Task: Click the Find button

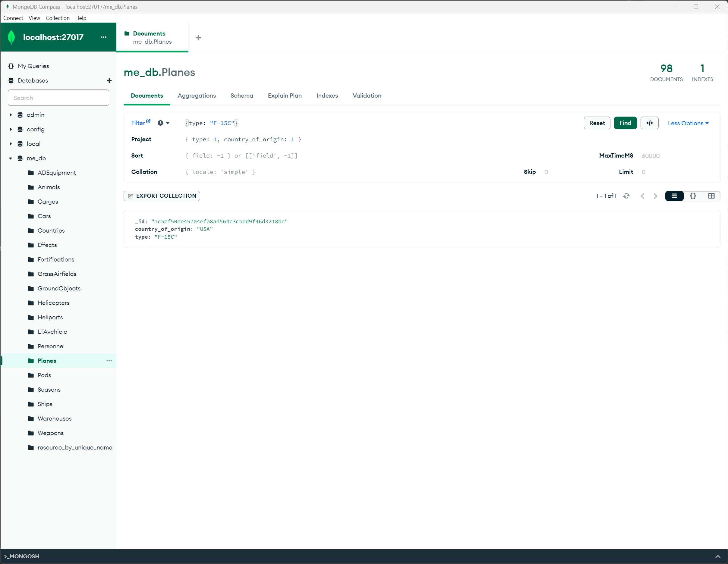Action: tap(625, 123)
